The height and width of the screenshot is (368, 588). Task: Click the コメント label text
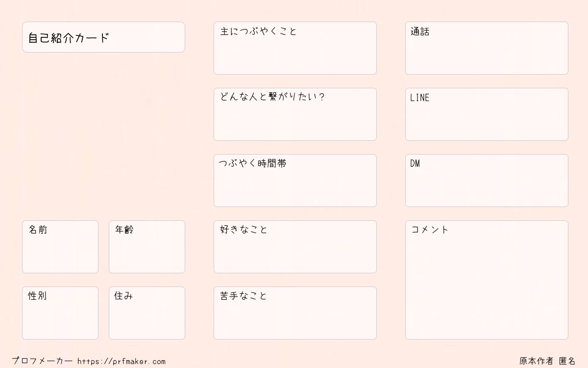coord(430,230)
